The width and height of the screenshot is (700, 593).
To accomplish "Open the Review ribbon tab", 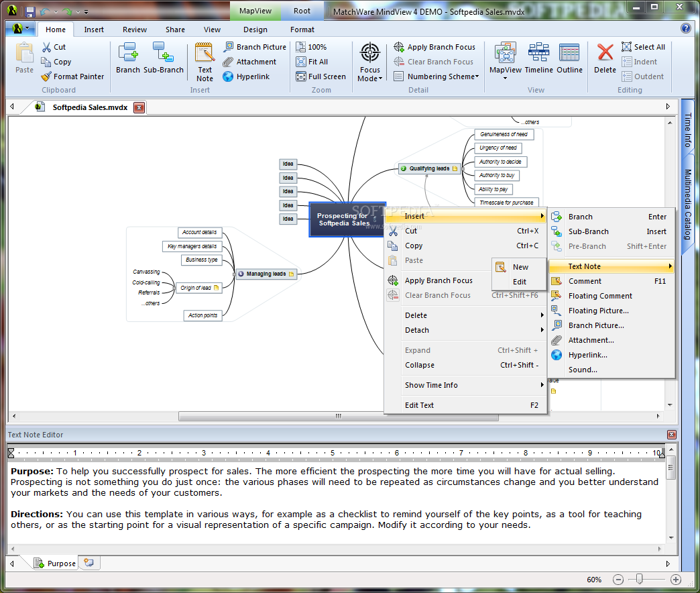I will pyautogui.click(x=135, y=30).
